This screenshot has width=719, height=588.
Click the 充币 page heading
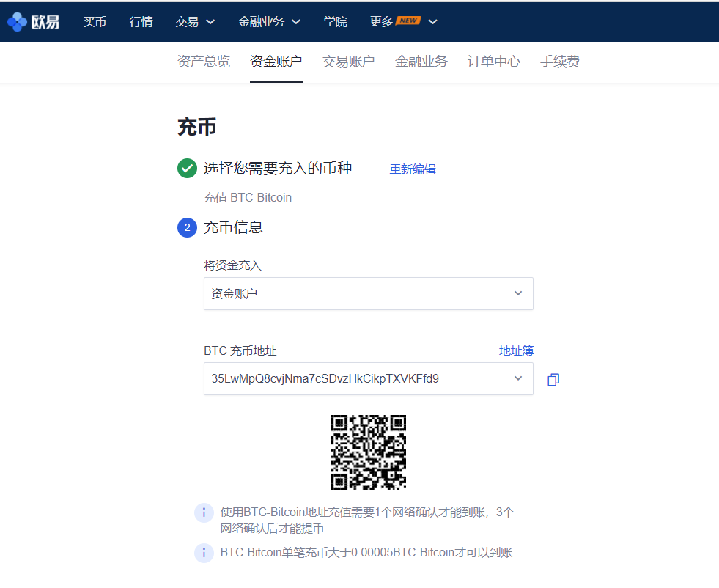pyautogui.click(x=196, y=127)
